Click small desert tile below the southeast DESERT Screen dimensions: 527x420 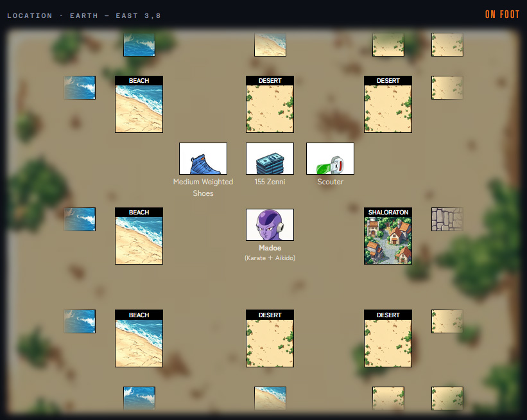point(388,398)
